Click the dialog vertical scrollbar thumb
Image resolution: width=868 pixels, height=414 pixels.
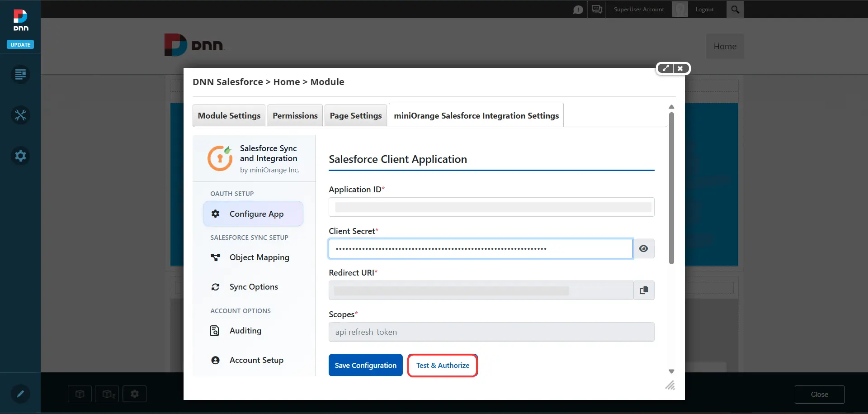click(x=671, y=188)
